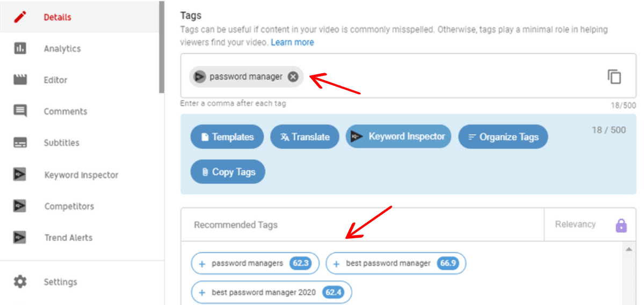Click the purple Relevancy lock icon
644x305 pixels.
tap(621, 225)
